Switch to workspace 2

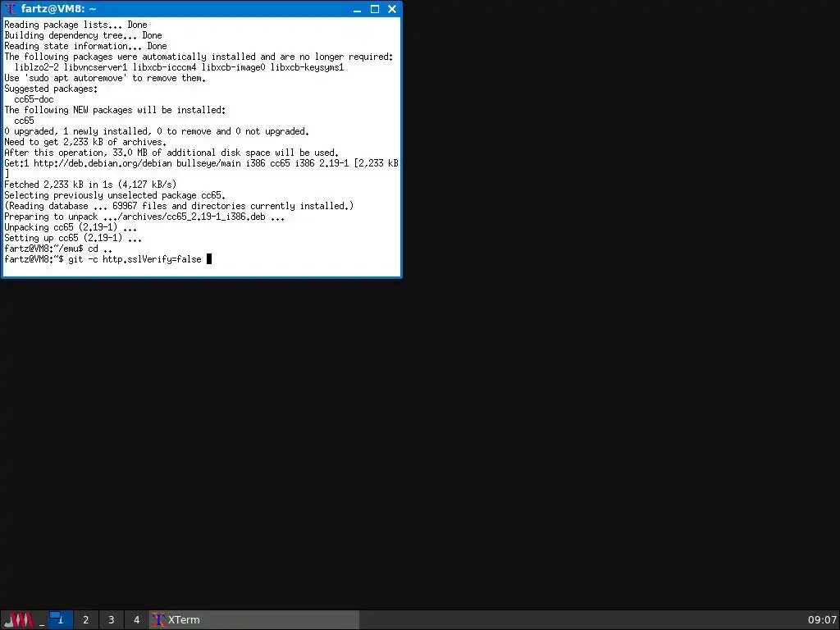pyautogui.click(x=85, y=620)
